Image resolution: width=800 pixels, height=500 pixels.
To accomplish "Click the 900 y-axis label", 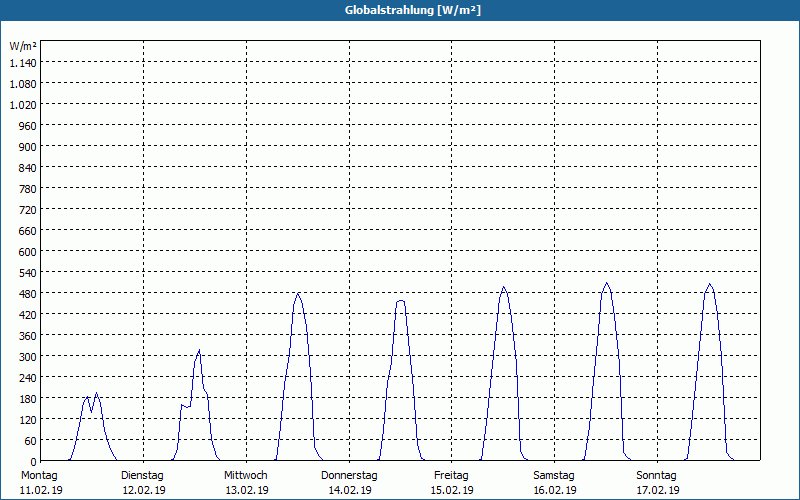I will click(x=28, y=147).
